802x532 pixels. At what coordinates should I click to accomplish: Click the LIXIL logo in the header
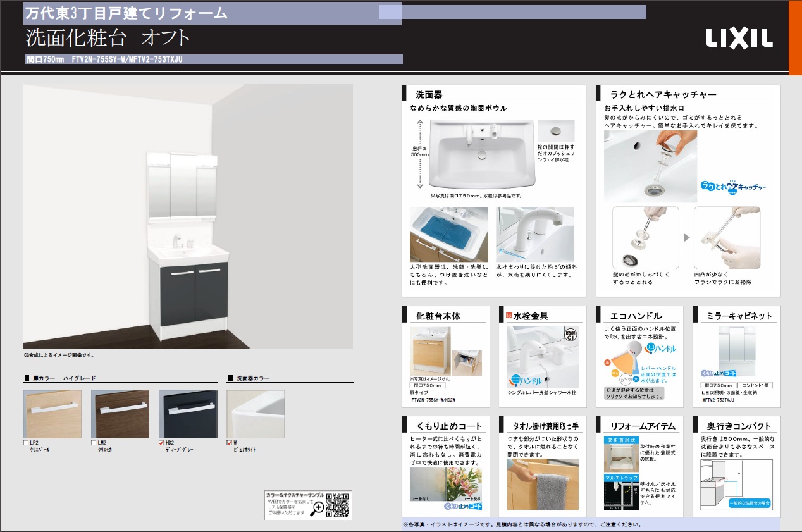click(x=739, y=39)
